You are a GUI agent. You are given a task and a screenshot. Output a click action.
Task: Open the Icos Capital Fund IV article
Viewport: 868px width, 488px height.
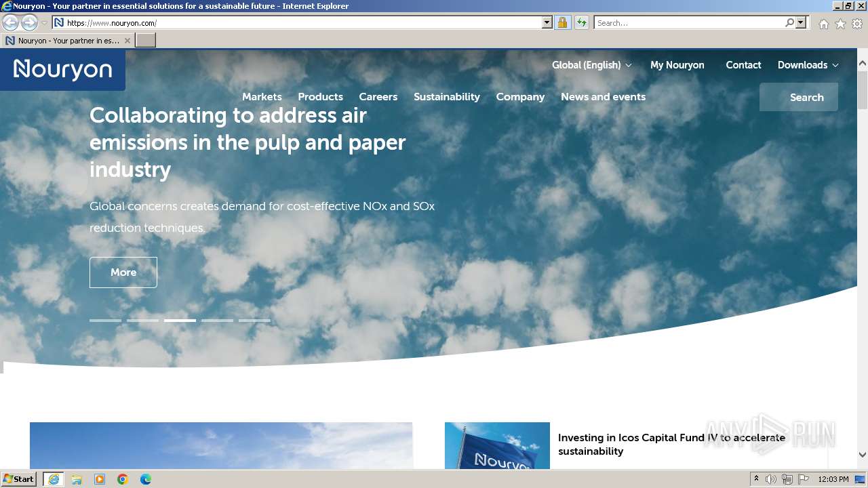click(671, 445)
